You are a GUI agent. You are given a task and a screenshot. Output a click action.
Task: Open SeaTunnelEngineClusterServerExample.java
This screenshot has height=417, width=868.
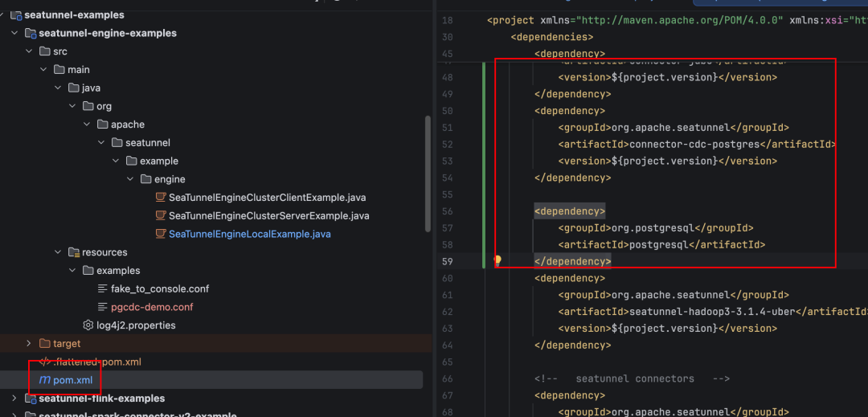[269, 215]
